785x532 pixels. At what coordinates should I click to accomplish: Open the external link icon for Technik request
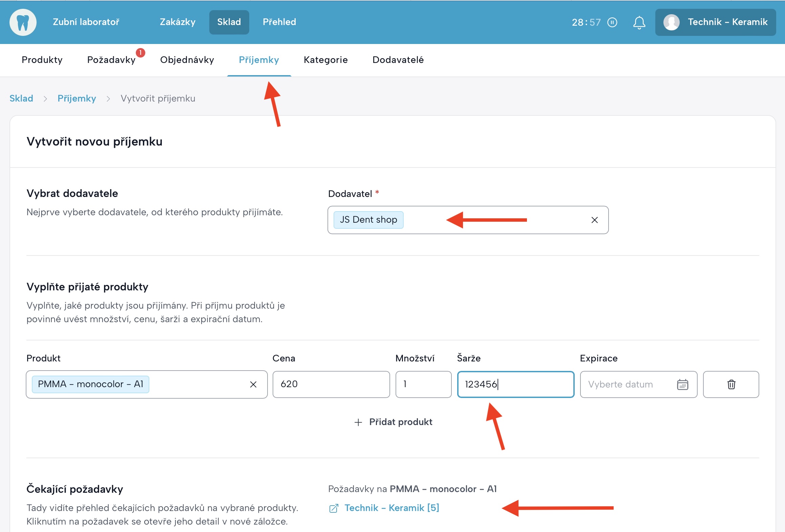pos(334,508)
